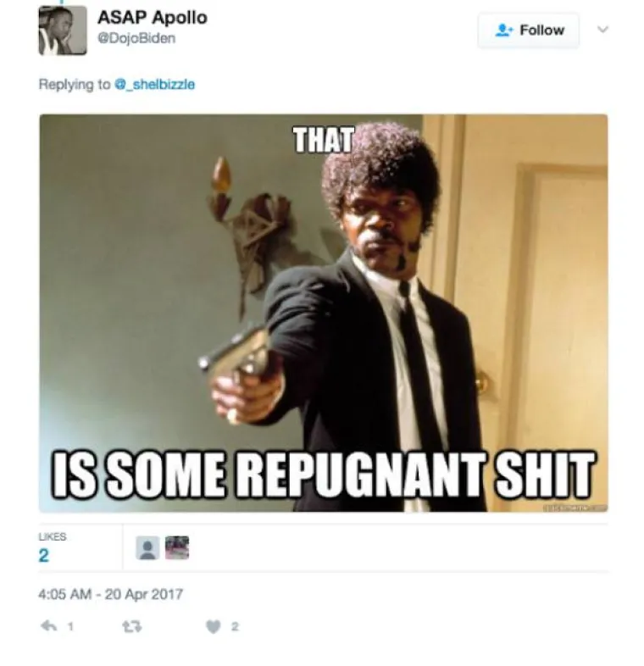Enlarge the 'That is some repugnant shit' meme
This screenshot has width=644, height=666.
click(x=324, y=313)
